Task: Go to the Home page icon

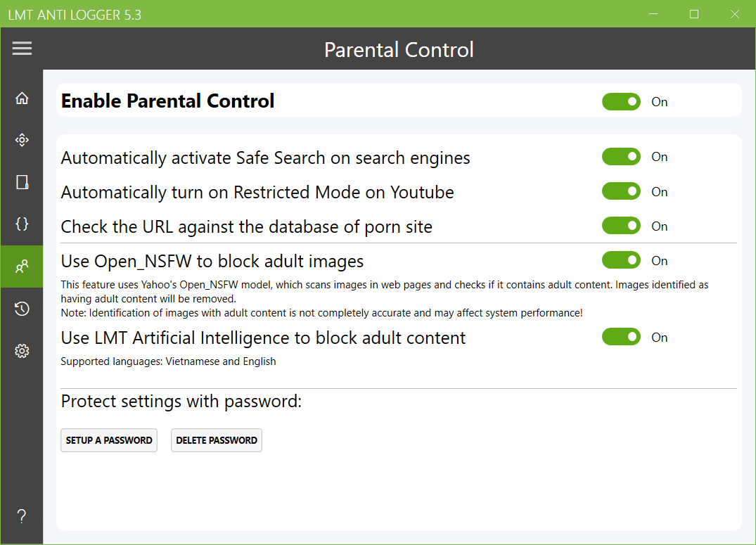Action: [x=22, y=98]
